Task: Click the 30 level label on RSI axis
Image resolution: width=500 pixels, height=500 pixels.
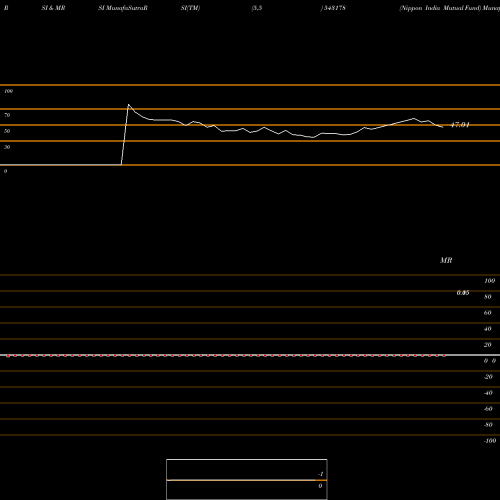Action: click(x=7, y=147)
